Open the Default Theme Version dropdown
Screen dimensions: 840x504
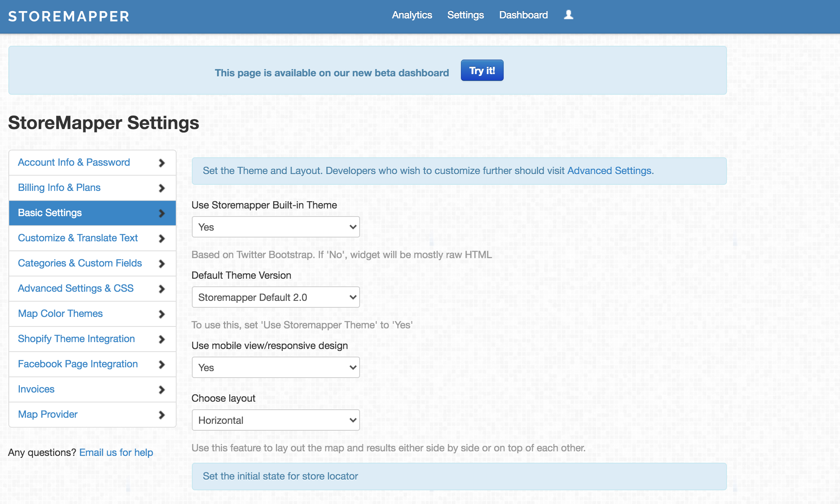(276, 297)
